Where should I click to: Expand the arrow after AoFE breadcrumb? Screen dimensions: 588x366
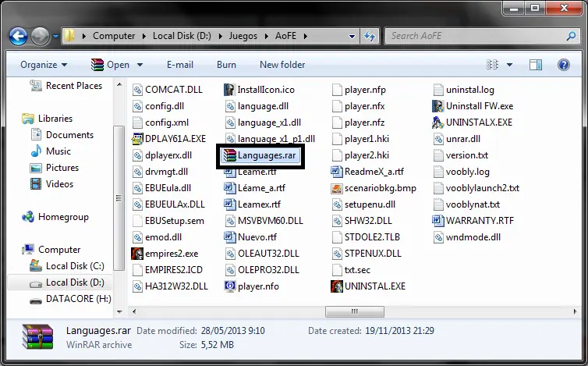click(306, 37)
